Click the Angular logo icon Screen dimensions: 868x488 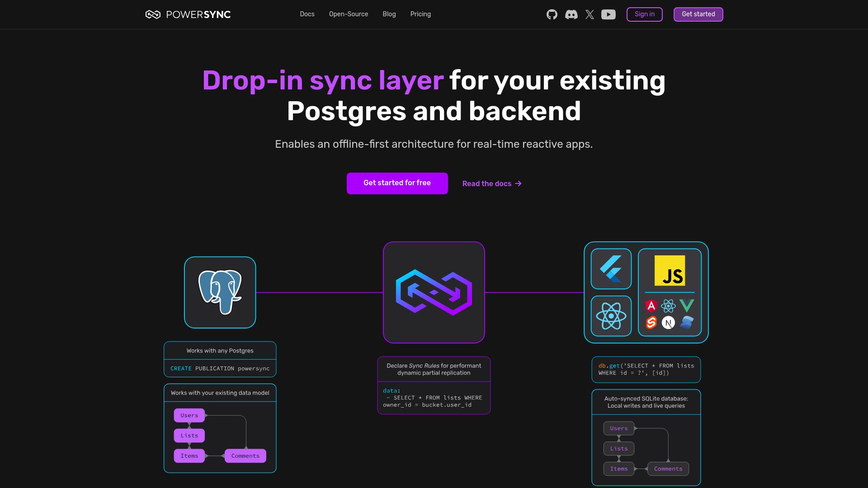651,306
